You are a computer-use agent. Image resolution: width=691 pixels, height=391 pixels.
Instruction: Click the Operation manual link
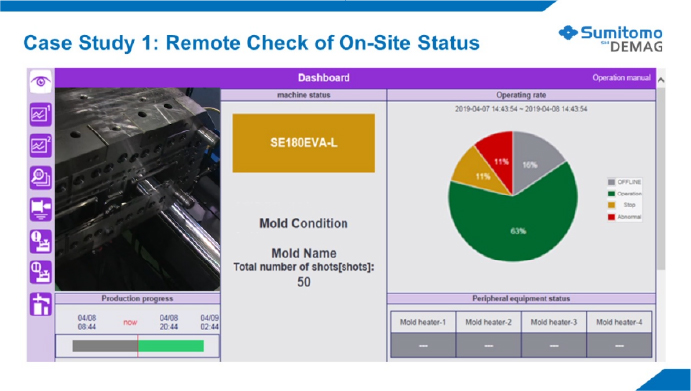point(621,78)
